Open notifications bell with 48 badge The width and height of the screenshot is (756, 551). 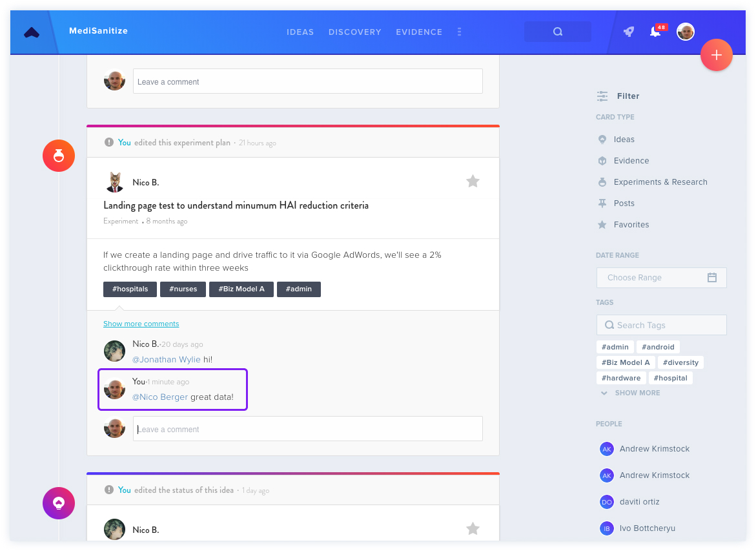click(x=655, y=32)
